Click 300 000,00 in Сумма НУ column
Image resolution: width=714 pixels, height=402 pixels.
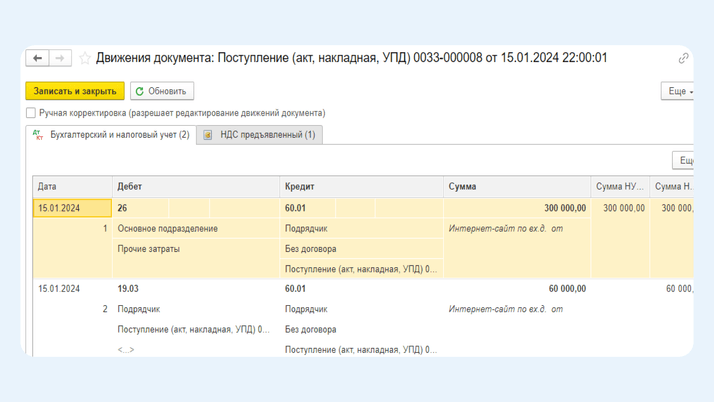pyautogui.click(x=624, y=208)
